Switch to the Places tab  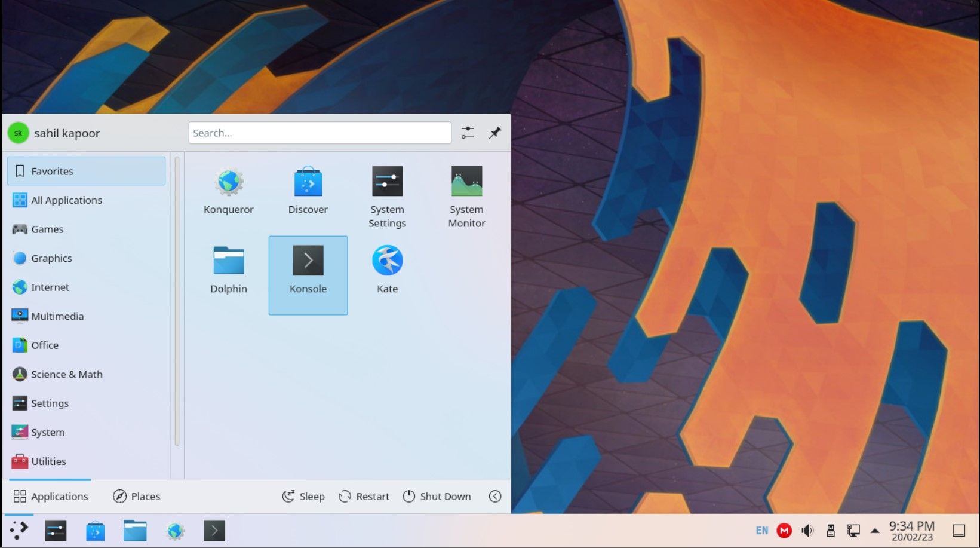point(136,496)
